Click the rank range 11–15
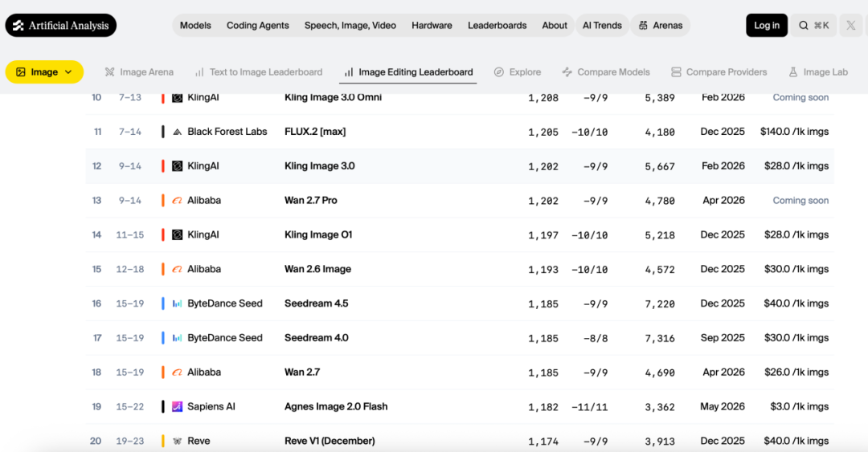868x452 pixels. coord(130,234)
